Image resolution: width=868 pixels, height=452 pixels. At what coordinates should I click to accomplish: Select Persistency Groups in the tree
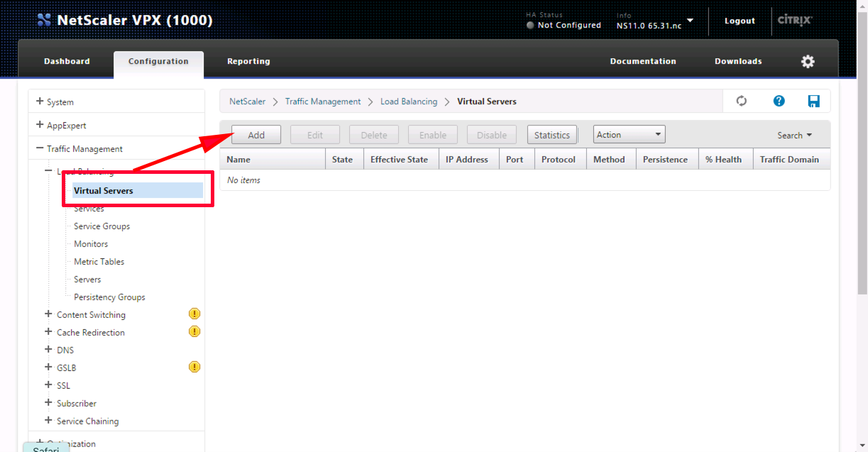(x=109, y=297)
